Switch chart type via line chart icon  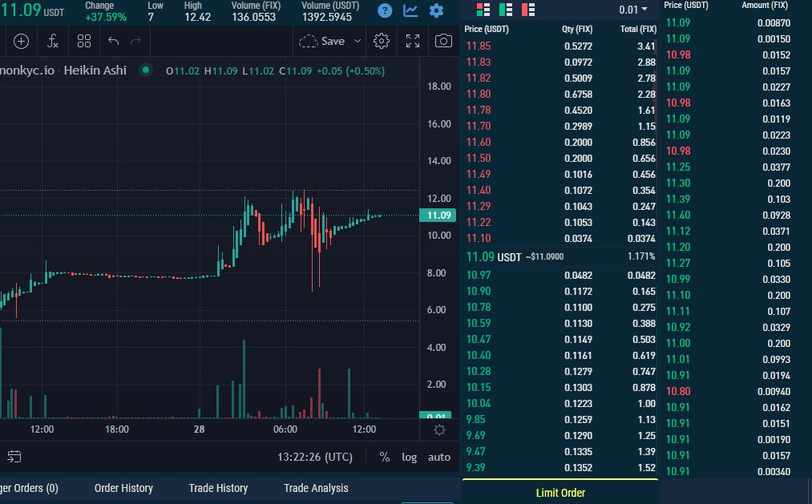(x=410, y=10)
